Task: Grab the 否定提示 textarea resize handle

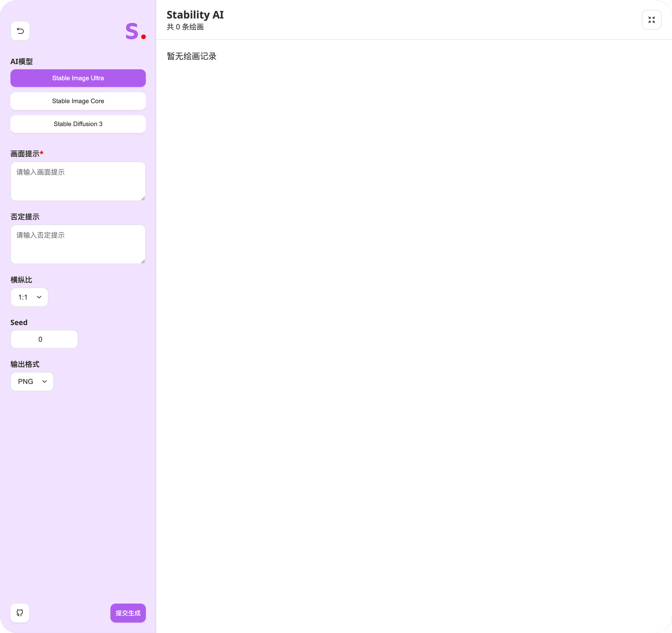Action: [143, 261]
